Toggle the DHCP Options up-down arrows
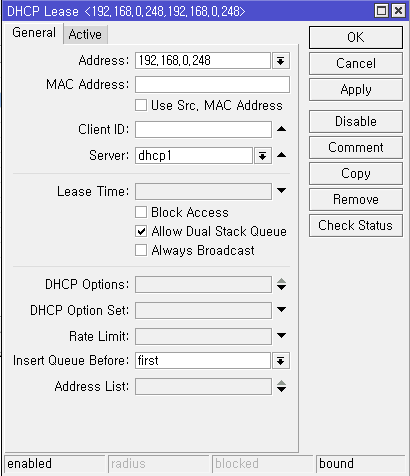 pos(282,284)
